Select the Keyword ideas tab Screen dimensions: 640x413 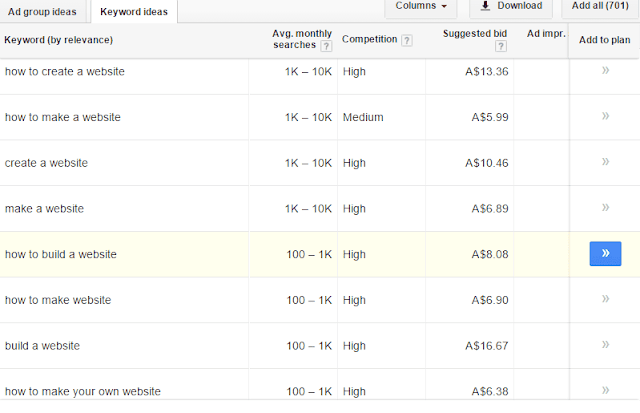[134, 11]
